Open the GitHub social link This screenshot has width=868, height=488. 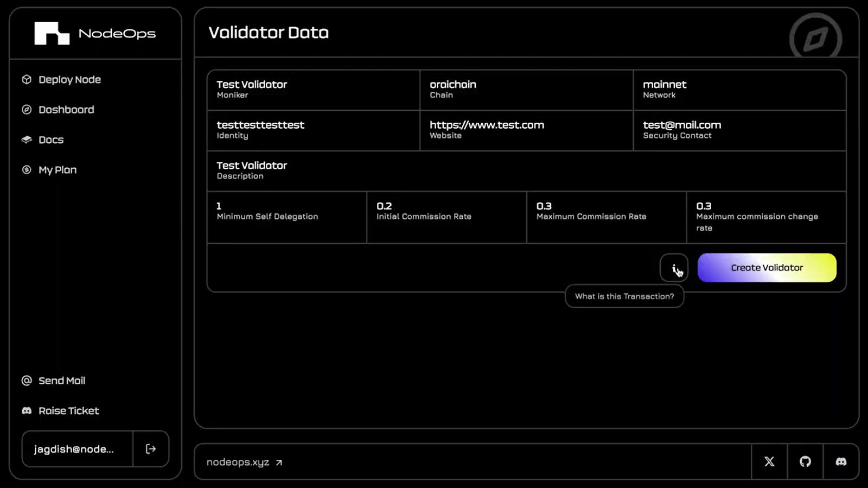coord(805,461)
